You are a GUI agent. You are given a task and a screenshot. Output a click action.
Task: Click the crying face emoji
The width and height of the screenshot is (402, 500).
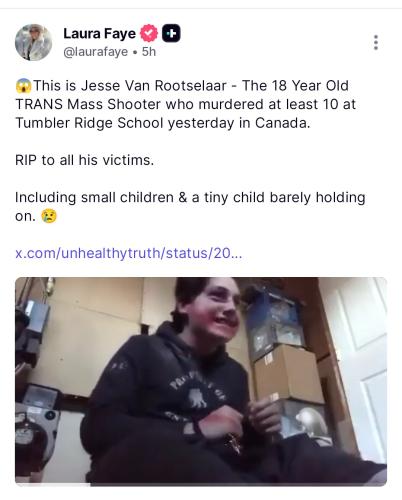[49, 216]
